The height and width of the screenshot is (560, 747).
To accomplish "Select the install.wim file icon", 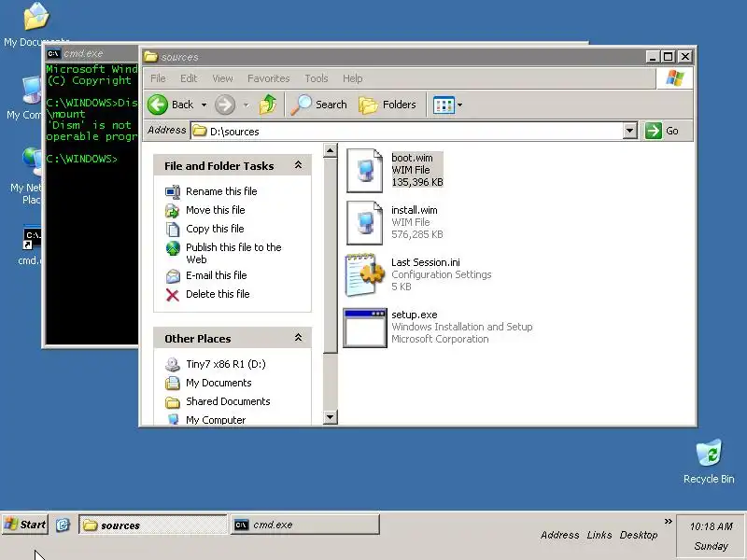I will coord(364,223).
